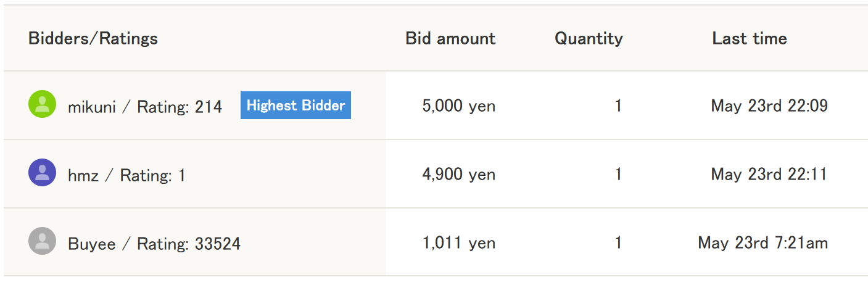
Task: Click quantity 1 in Buyee's row
Action: click(618, 243)
